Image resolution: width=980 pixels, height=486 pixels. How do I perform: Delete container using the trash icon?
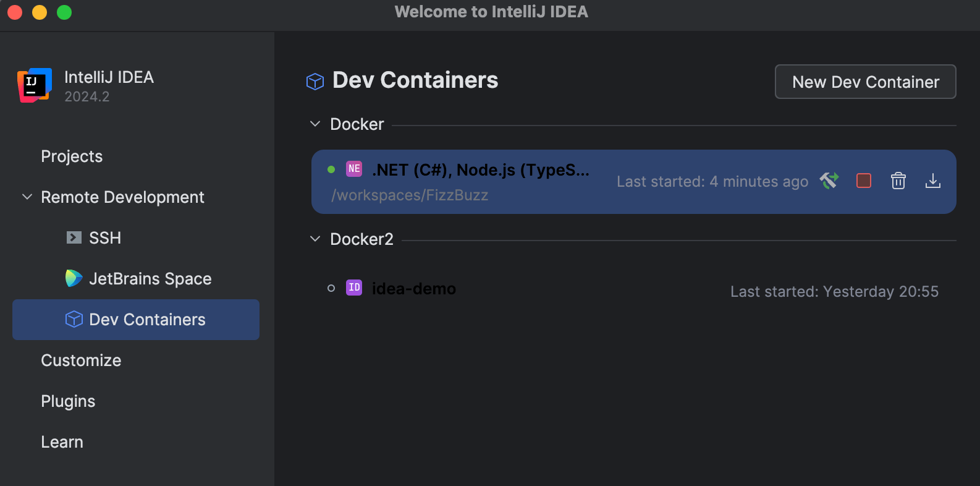pos(898,181)
